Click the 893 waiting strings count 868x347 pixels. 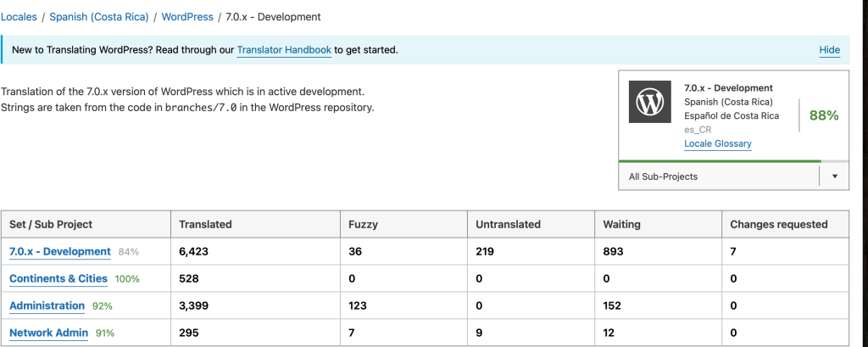(x=611, y=252)
